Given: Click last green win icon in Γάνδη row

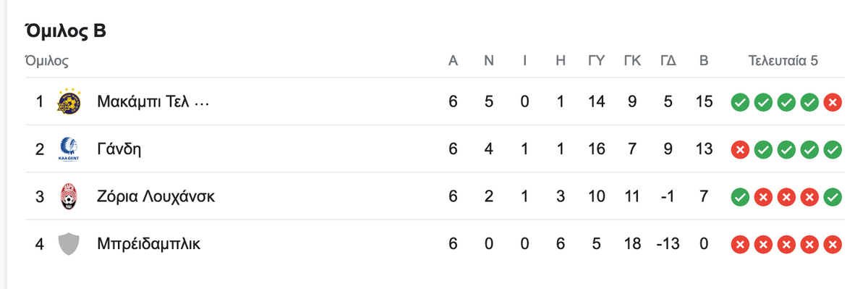Looking at the screenshot, I should [x=833, y=150].
